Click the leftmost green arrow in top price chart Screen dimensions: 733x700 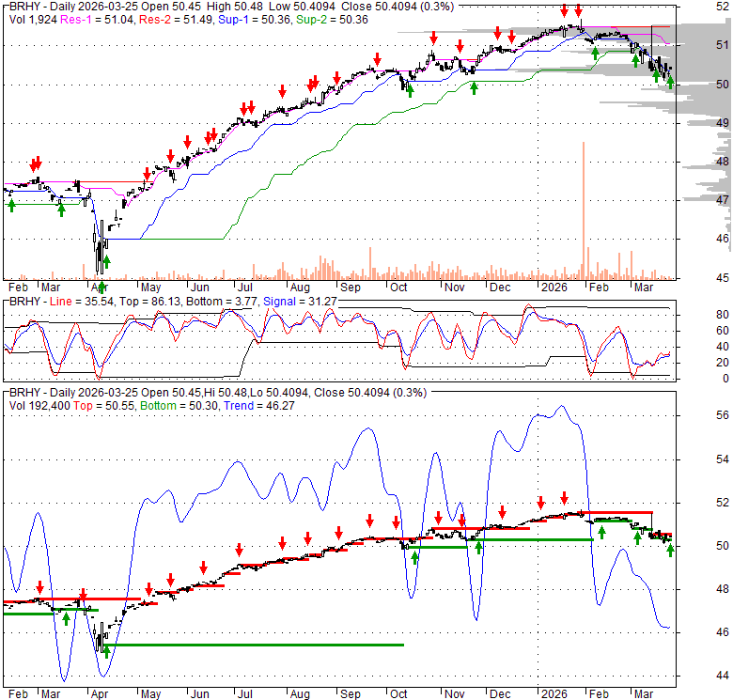pyautogui.click(x=11, y=204)
